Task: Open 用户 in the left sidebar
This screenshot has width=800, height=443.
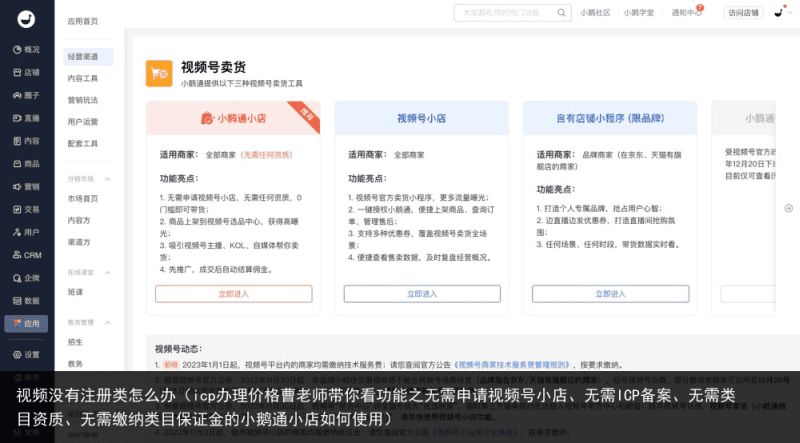Action: click(x=26, y=232)
